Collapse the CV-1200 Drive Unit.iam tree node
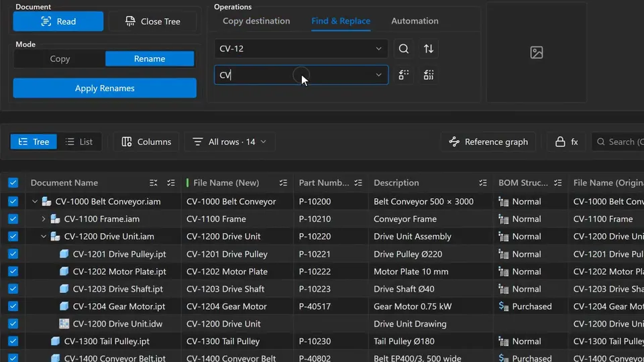This screenshot has height=362, width=644. point(43,237)
